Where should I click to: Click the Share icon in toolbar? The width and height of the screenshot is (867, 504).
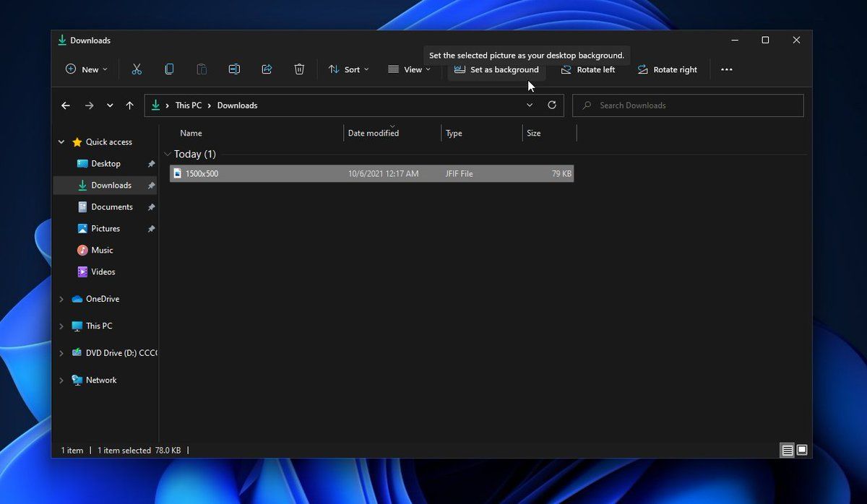267,69
